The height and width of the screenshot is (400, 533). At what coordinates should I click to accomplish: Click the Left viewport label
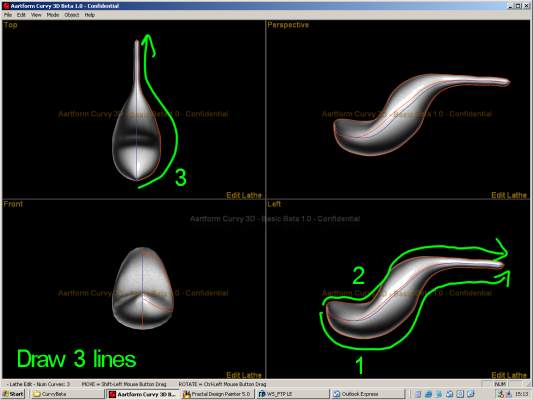(x=274, y=204)
